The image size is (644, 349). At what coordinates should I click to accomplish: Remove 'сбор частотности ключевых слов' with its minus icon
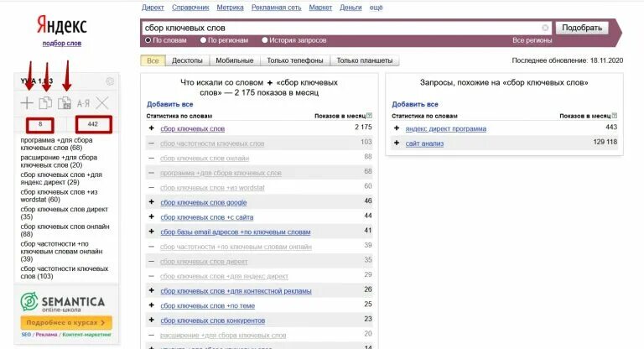pyautogui.click(x=151, y=143)
